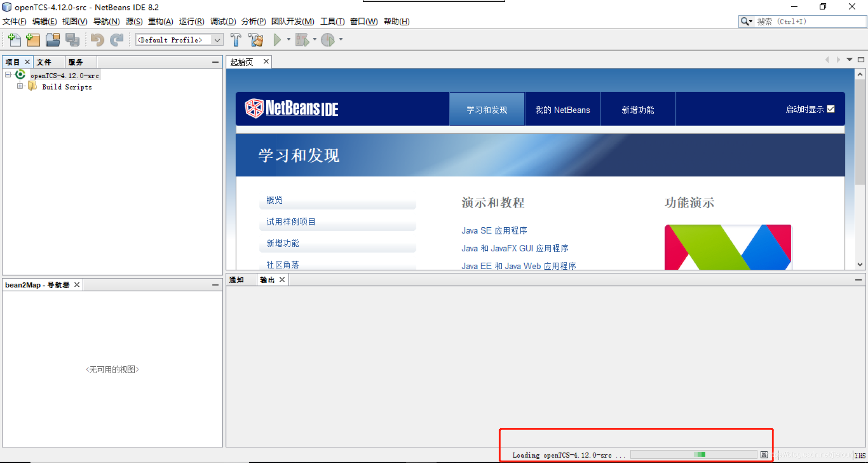Maximize the editor window icon

click(861, 60)
